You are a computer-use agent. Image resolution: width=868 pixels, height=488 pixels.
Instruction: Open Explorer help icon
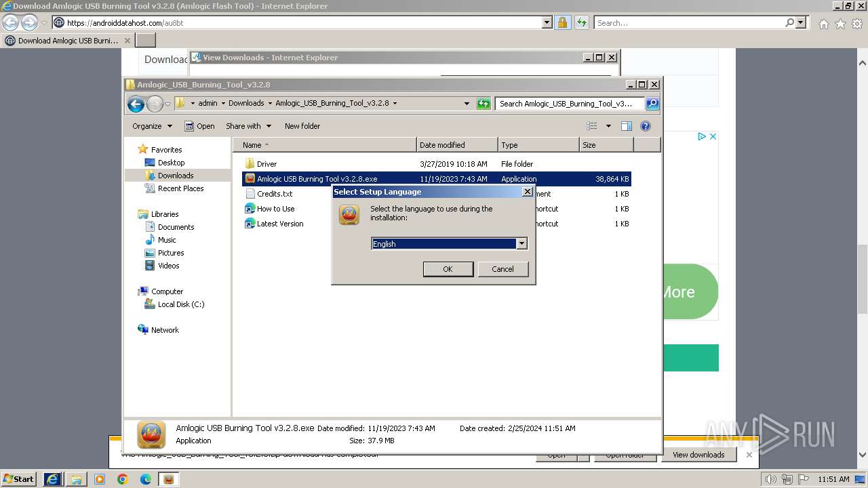[646, 126]
